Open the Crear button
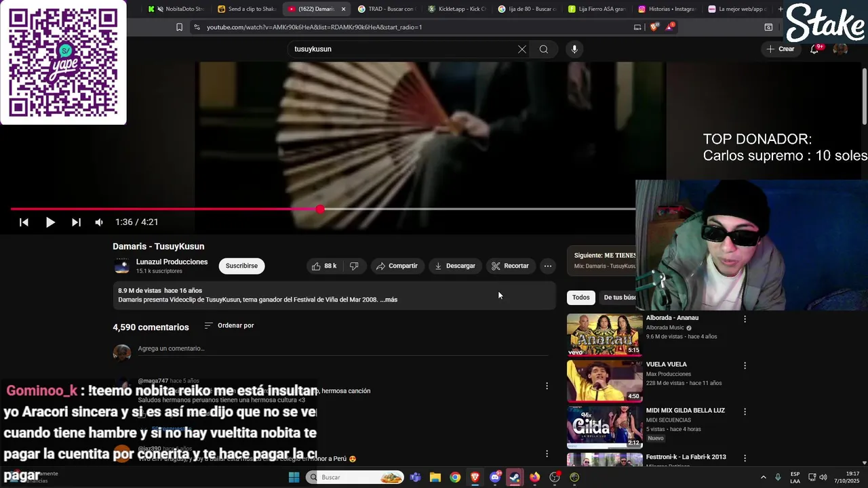Screen dimensions: 868x488 (781, 49)
